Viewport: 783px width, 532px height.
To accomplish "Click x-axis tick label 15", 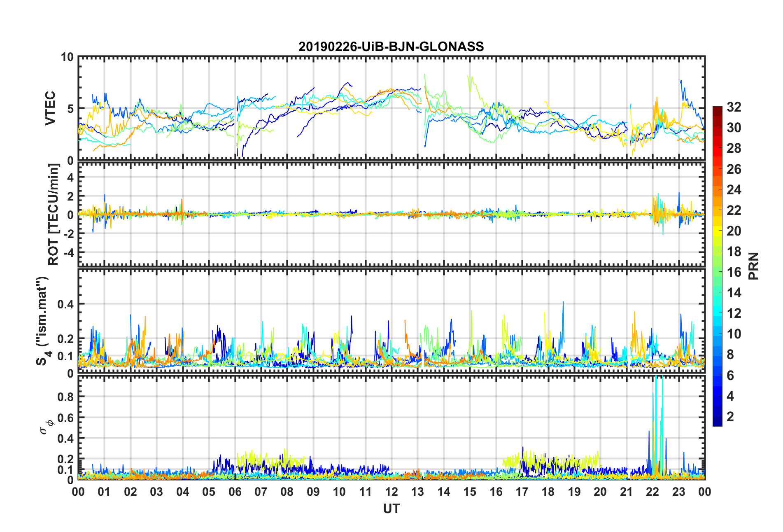I will pos(470,492).
